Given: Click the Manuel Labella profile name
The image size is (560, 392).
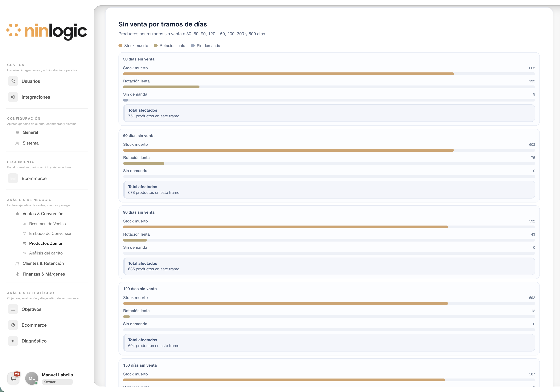Looking at the screenshot, I should click(57, 375).
